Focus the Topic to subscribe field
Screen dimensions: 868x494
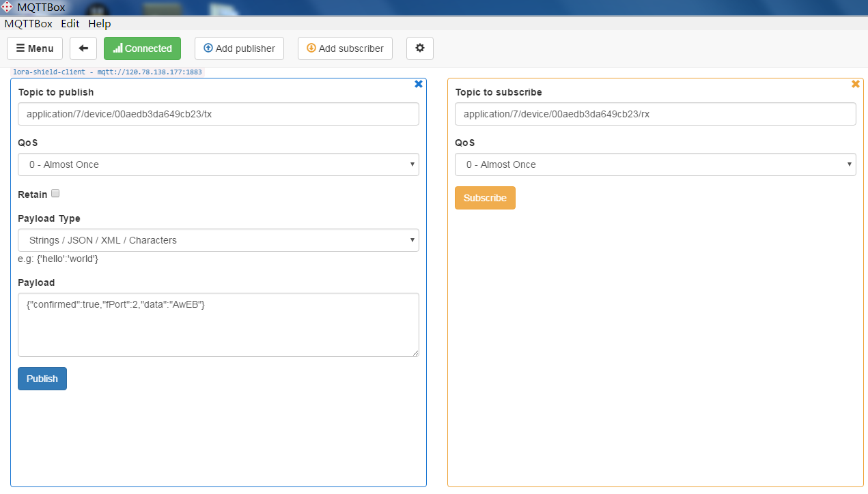point(656,114)
